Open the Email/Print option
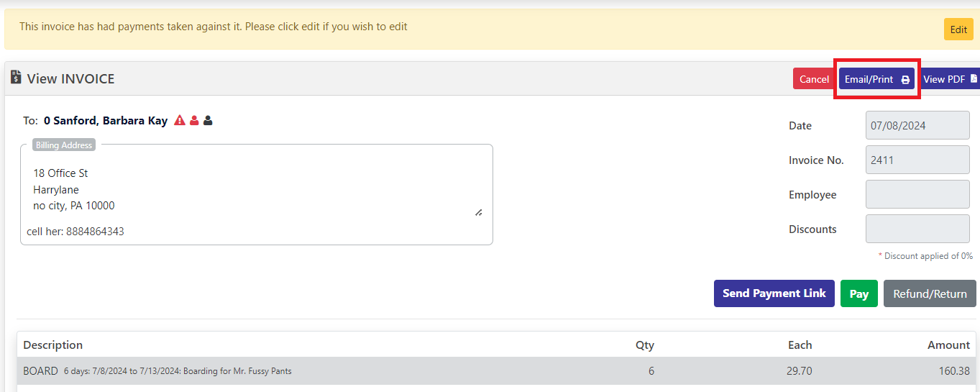 [876, 79]
